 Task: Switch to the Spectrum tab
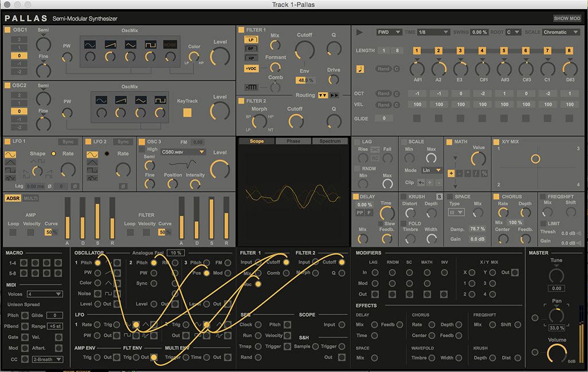click(x=330, y=140)
